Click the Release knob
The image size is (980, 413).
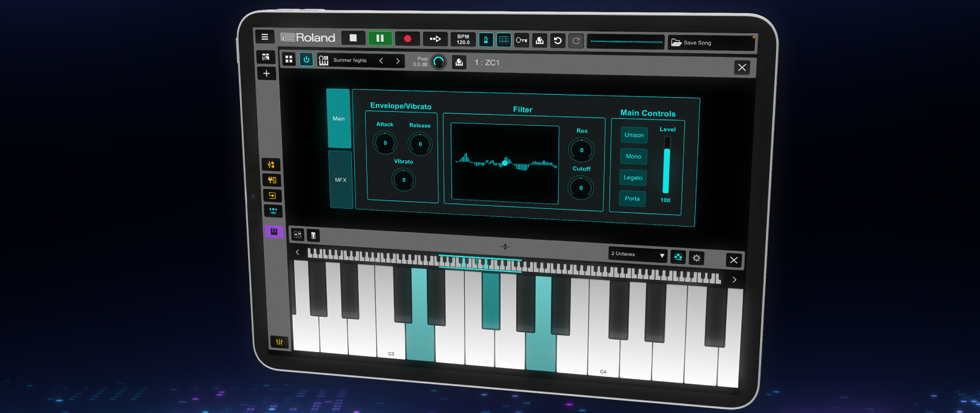pos(420,144)
